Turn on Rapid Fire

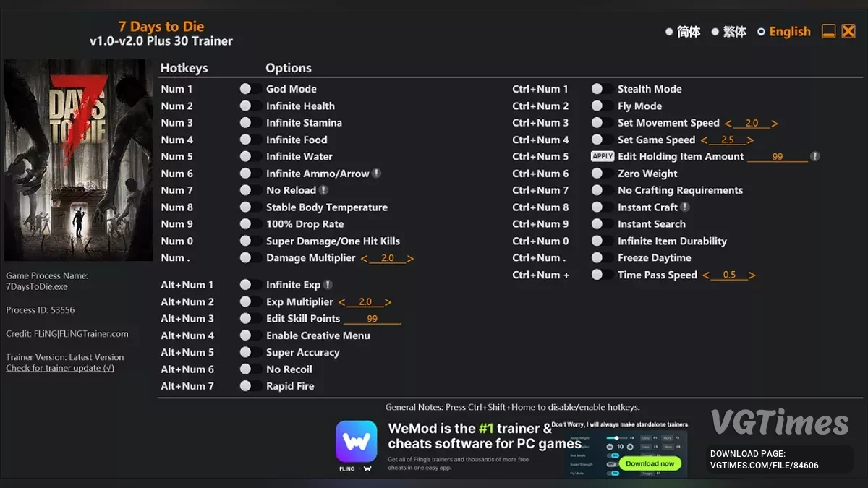251,386
